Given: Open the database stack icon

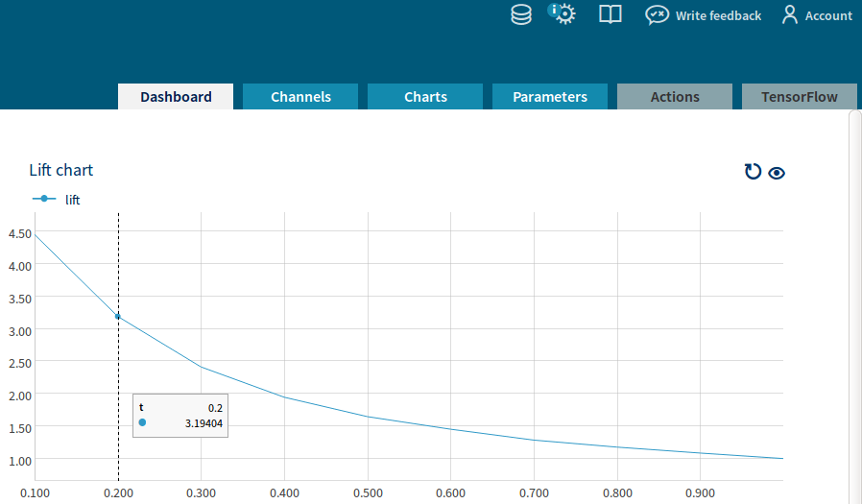Looking at the screenshot, I should 521,15.
